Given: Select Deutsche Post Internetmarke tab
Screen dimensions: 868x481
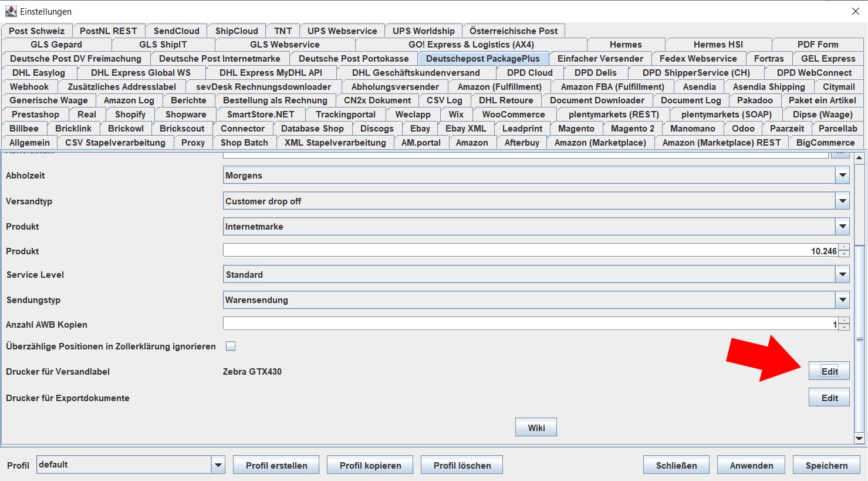Looking at the screenshot, I should coord(219,59).
